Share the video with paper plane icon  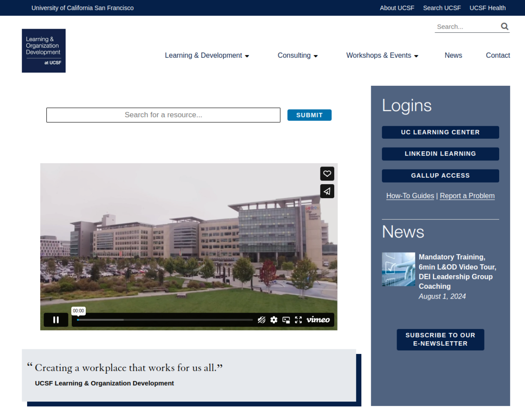pyautogui.click(x=327, y=191)
